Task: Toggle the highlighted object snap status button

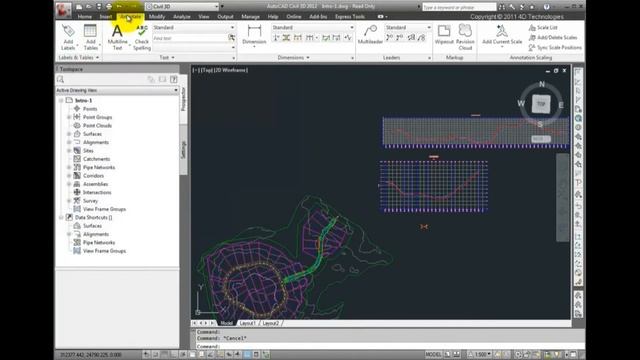Action: tap(247, 354)
